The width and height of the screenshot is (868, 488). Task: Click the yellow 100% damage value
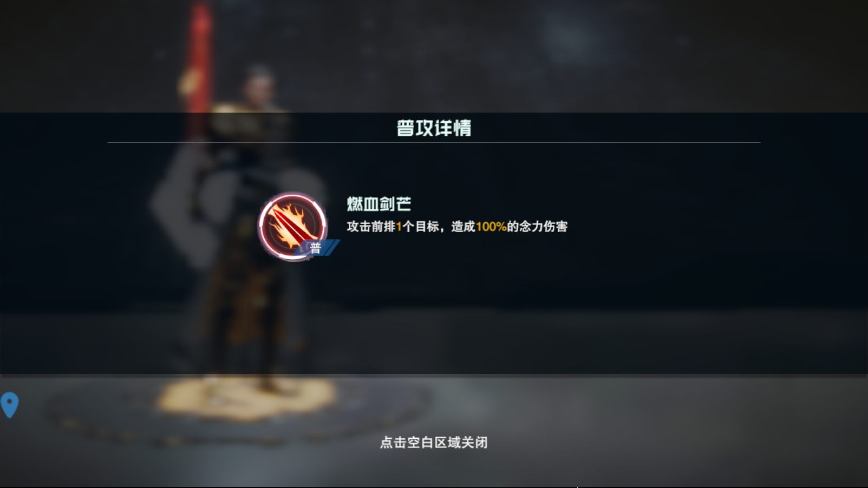[x=491, y=227]
